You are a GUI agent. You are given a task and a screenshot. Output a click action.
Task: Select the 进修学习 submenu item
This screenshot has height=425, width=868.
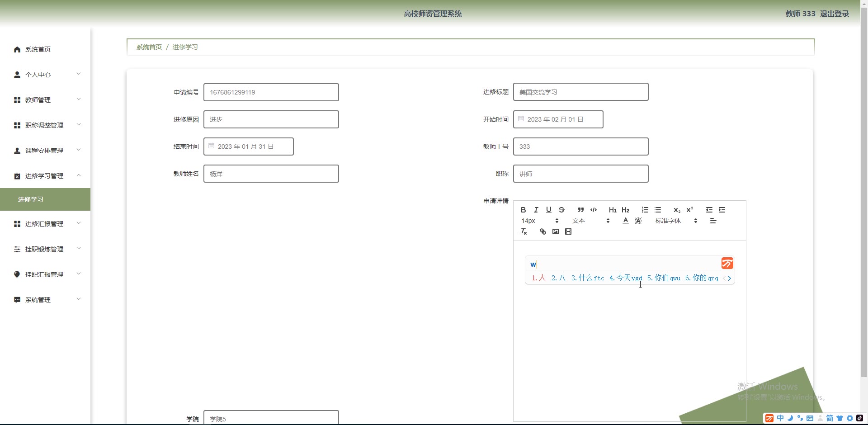45,199
